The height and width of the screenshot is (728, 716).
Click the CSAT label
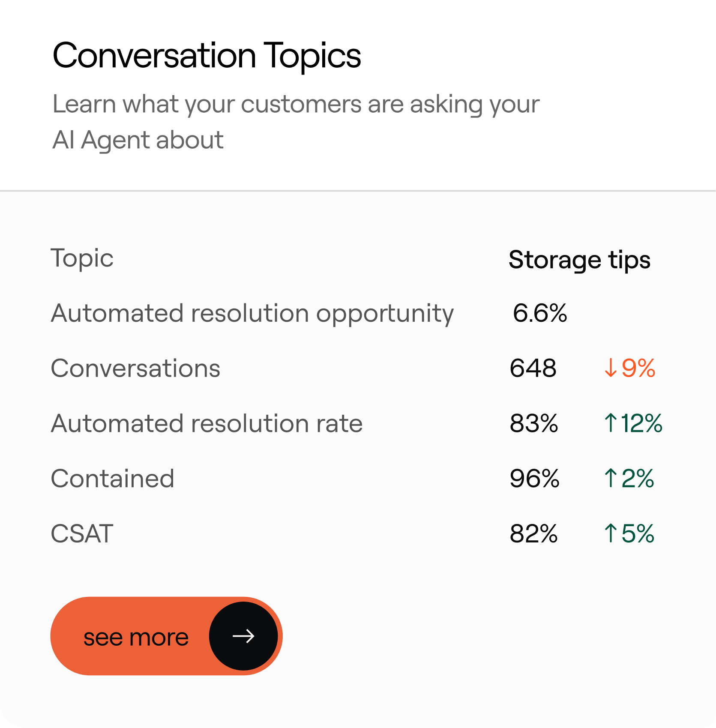pos(81,533)
